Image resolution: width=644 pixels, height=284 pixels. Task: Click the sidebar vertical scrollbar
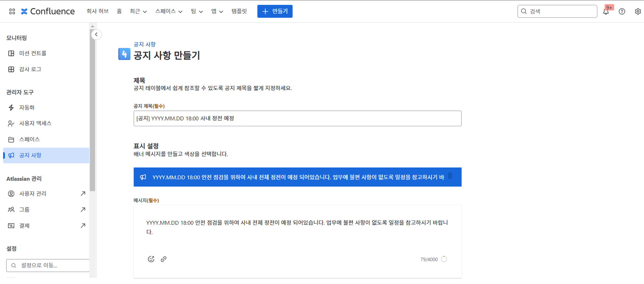click(92, 110)
